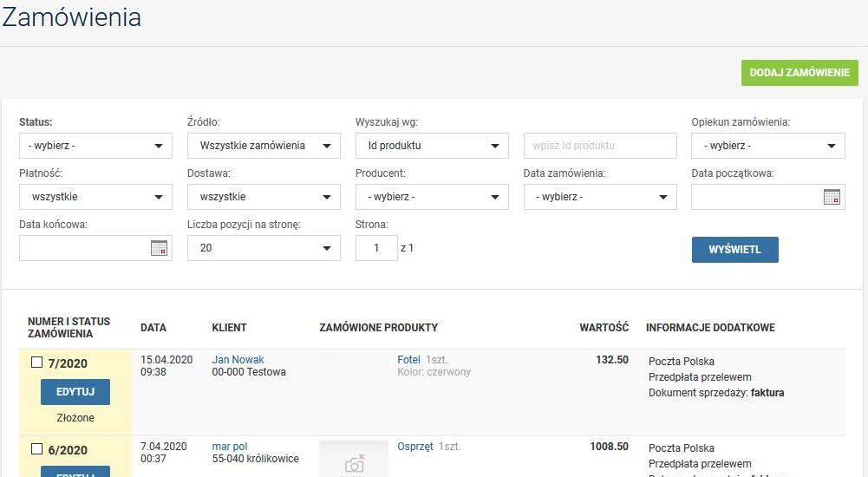Open the Opiekun zamówienia dropdown
Screen dimensions: 868x477
(x=767, y=146)
